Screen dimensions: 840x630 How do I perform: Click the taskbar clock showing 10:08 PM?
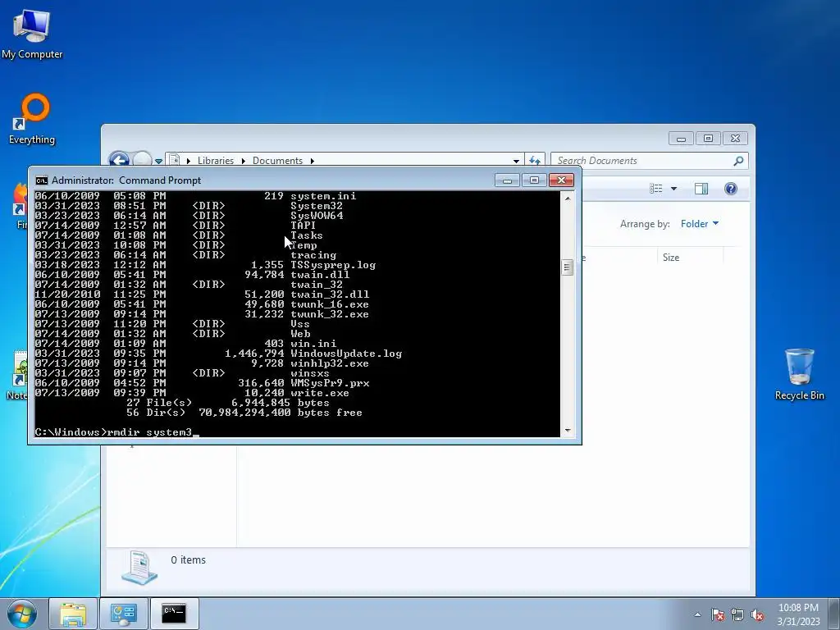[x=798, y=614]
